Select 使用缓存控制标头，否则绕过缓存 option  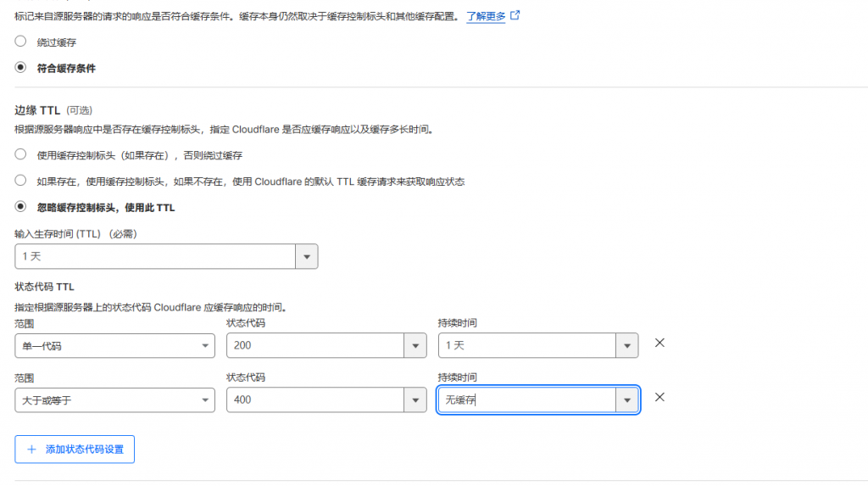pos(20,154)
